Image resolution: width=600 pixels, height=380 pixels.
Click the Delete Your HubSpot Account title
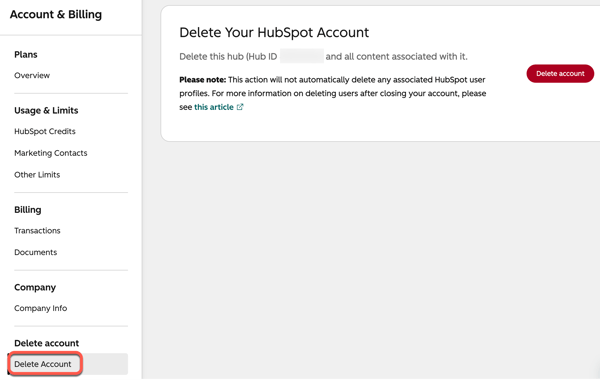click(x=274, y=33)
